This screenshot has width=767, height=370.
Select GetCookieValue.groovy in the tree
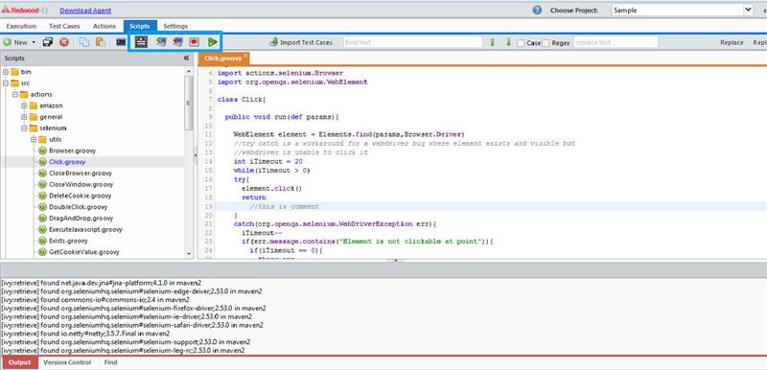pyautogui.click(x=84, y=252)
